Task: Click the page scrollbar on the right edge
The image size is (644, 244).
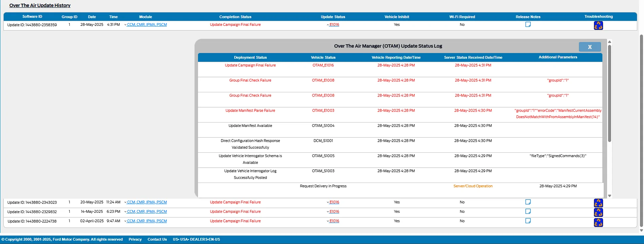Action: (x=641, y=131)
